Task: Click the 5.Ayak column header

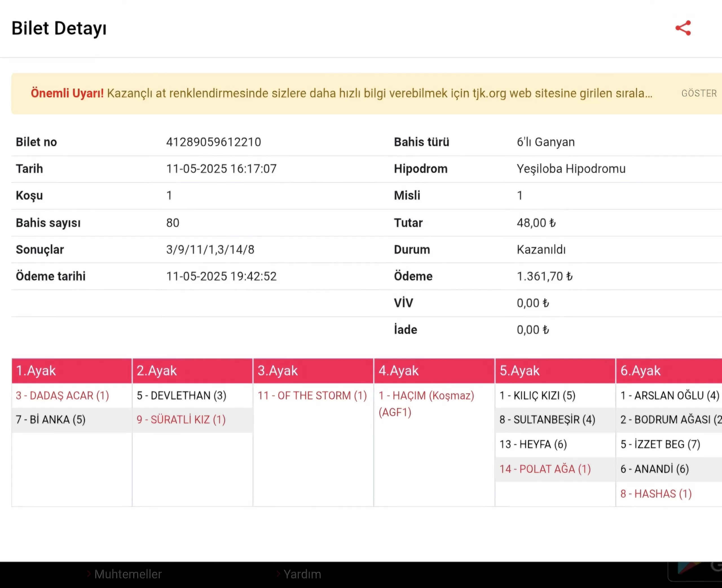Action: 520,371
